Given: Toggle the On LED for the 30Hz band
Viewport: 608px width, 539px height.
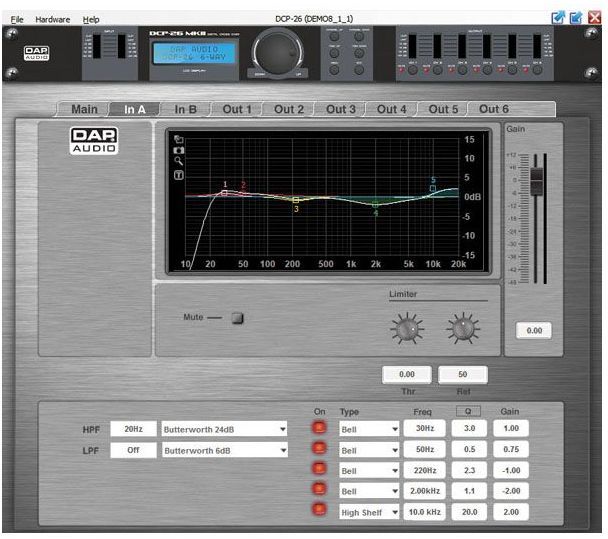Looking at the screenshot, I should [320, 428].
